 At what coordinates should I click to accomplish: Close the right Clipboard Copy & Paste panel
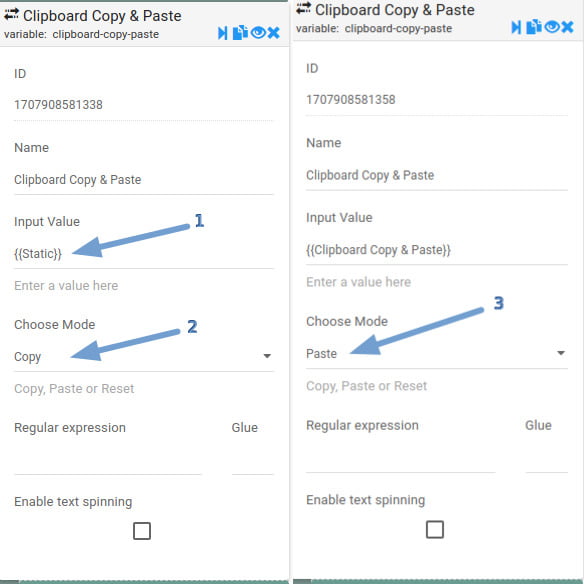(x=567, y=27)
